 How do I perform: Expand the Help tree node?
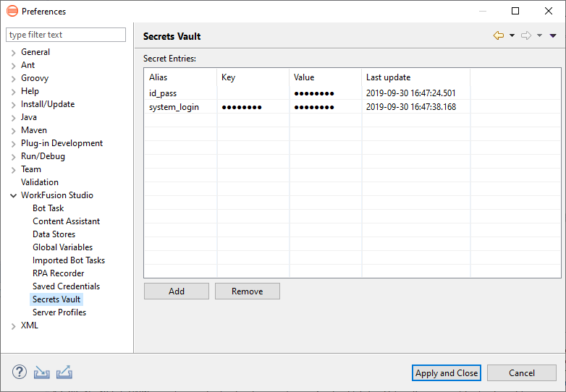pyautogui.click(x=13, y=92)
